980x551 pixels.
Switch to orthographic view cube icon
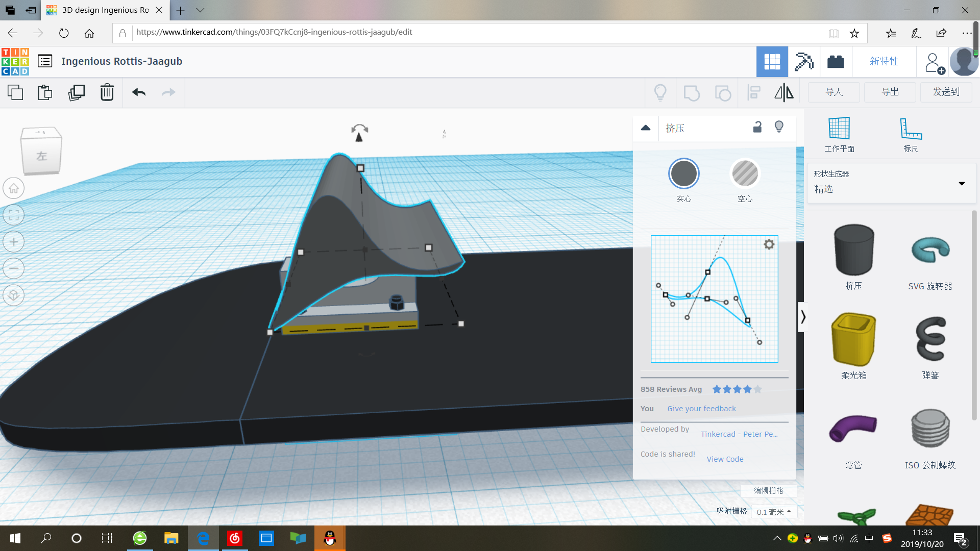(x=14, y=295)
